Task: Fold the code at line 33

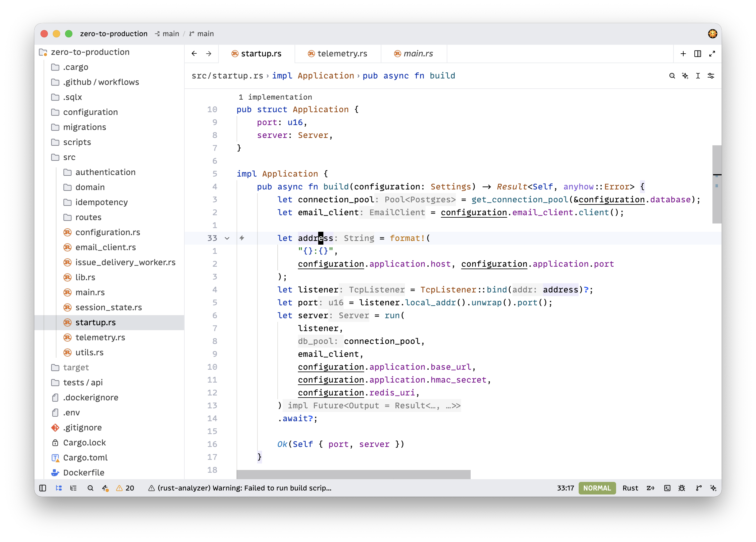Action: coord(227,238)
